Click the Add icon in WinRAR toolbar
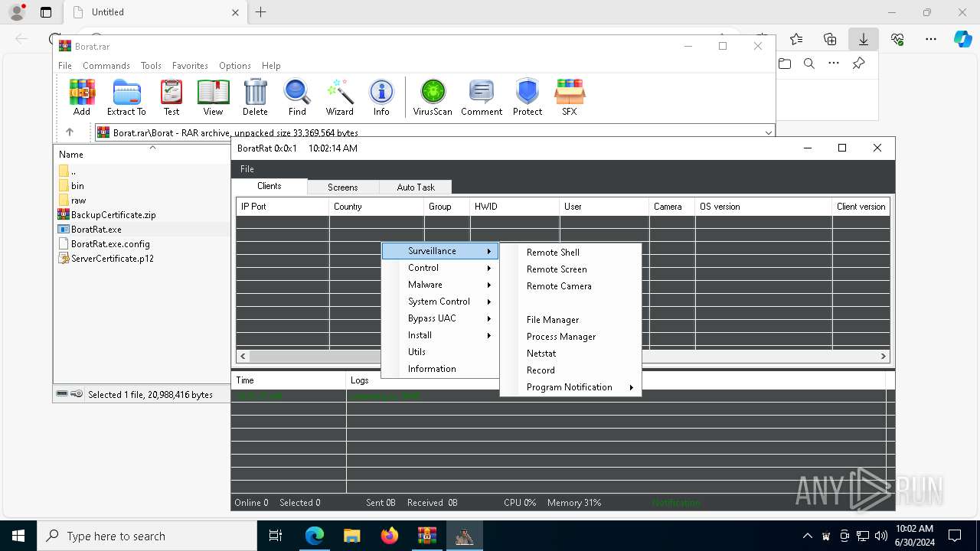Image resolution: width=980 pixels, height=551 pixels. point(82,97)
